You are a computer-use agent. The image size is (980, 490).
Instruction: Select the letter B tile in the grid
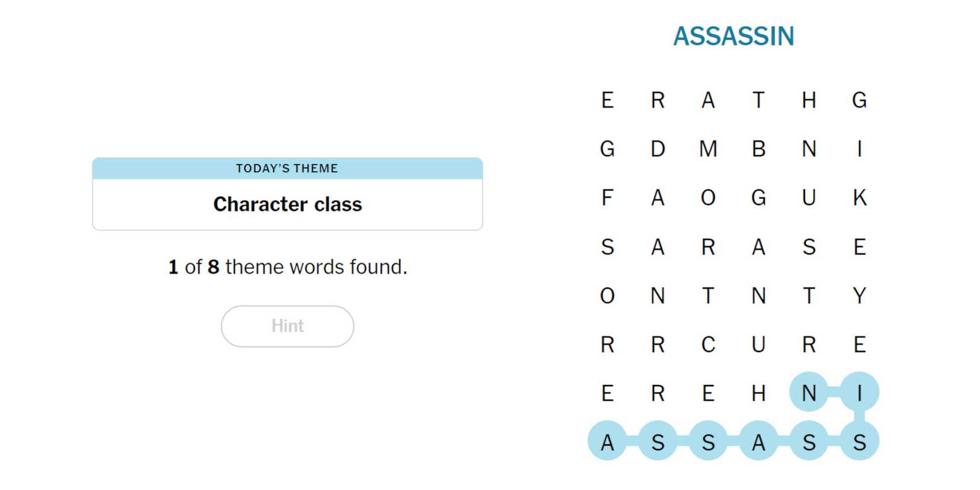point(758,150)
